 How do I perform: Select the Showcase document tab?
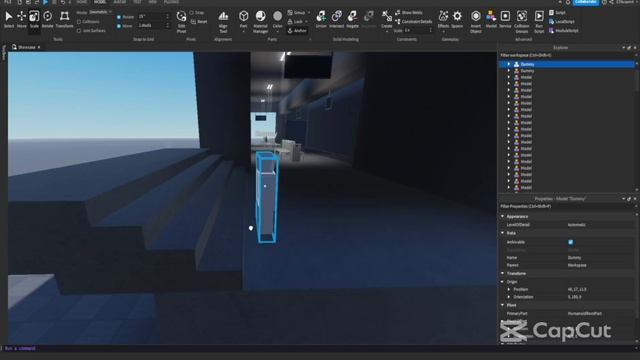(26, 47)
